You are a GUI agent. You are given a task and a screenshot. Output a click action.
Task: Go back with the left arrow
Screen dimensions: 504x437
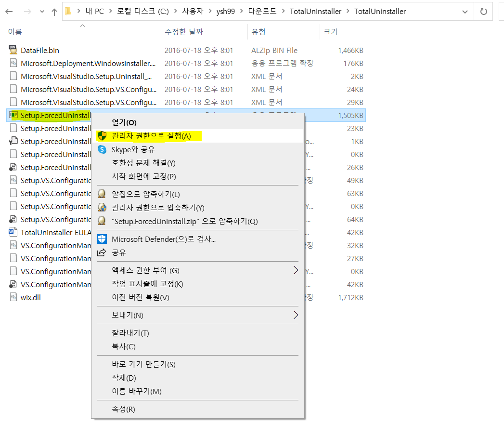point(9,12)
